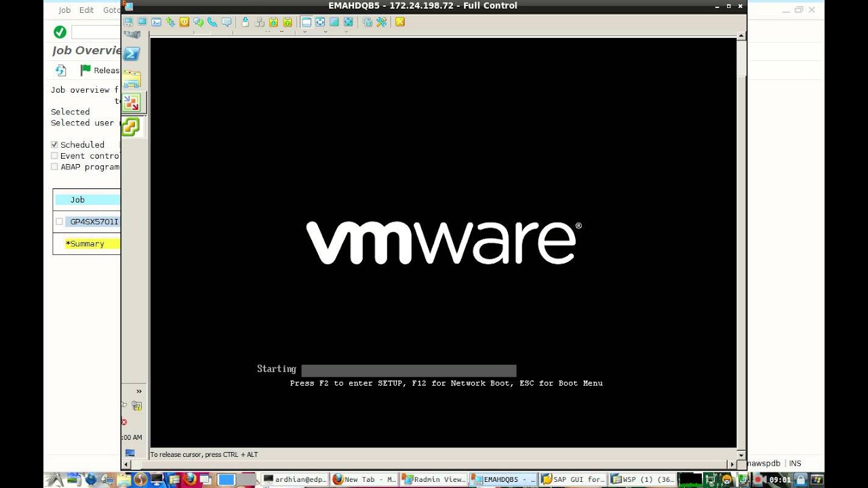Get remote clipboard icon with down arrow
This screenshot has height=488, width=868.
(273, 22)
